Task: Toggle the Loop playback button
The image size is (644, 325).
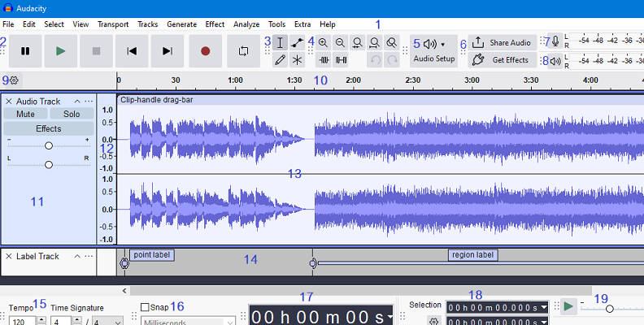Action: 243,51
